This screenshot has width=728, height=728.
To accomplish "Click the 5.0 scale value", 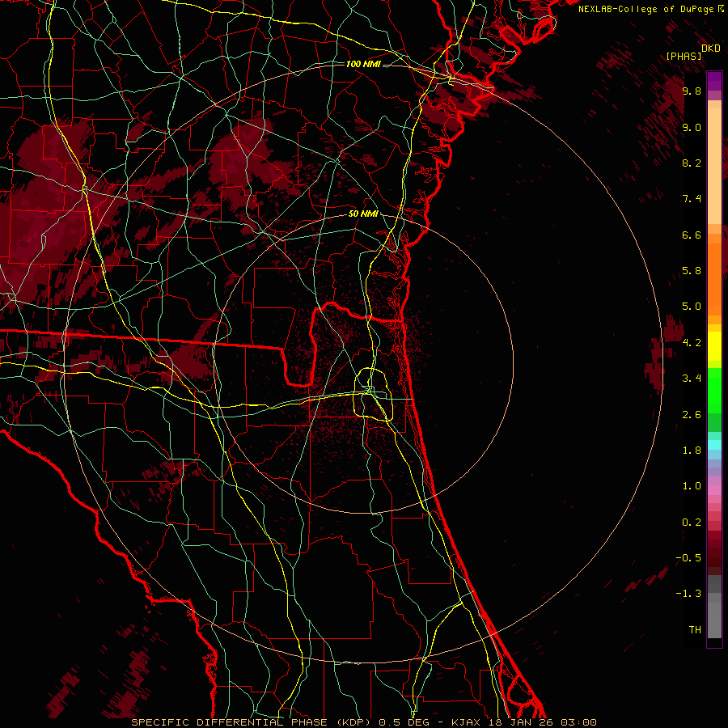I will 692,307.
